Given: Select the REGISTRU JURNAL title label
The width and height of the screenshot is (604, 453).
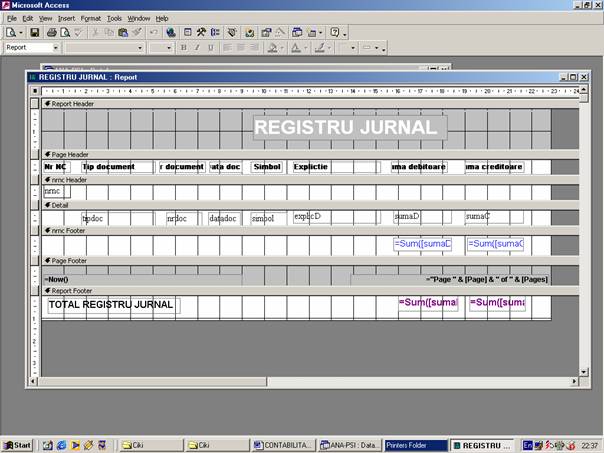Looking at the screenshot, I should (x=350, y=128).
